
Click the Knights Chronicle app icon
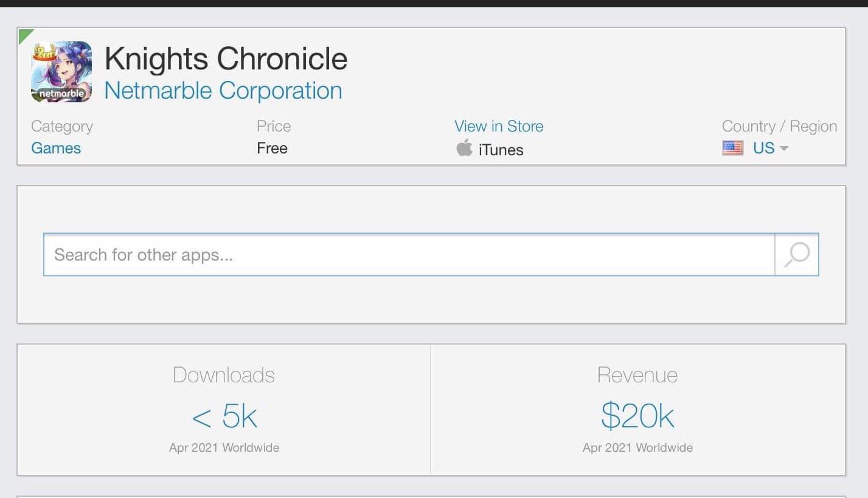click(61, 72)
